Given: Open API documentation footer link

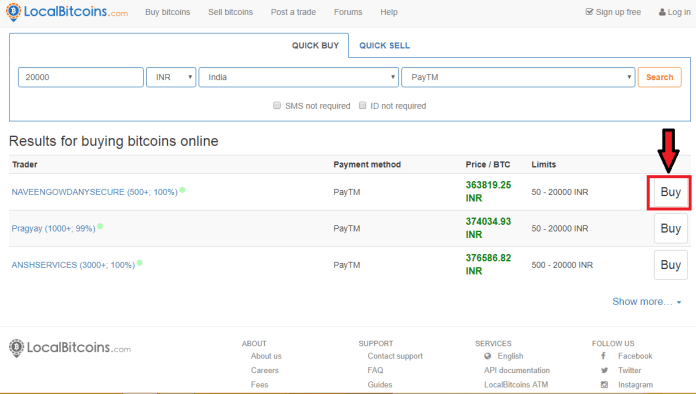Looking at the screenshot, I should [517, 370].
